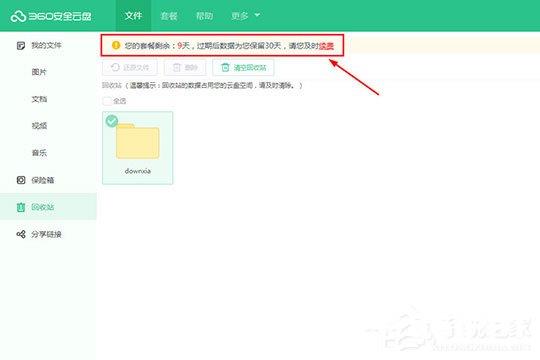Screen dimensions: 540x360
Task: Uncheck the downloa folder checkmark
Action: tap(112, 121)
